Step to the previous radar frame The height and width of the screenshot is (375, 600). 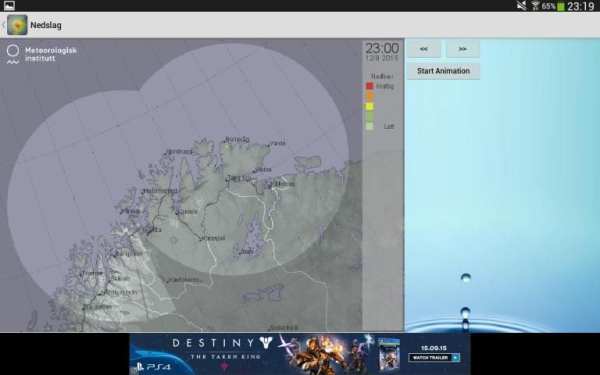[x=424, y=49]
